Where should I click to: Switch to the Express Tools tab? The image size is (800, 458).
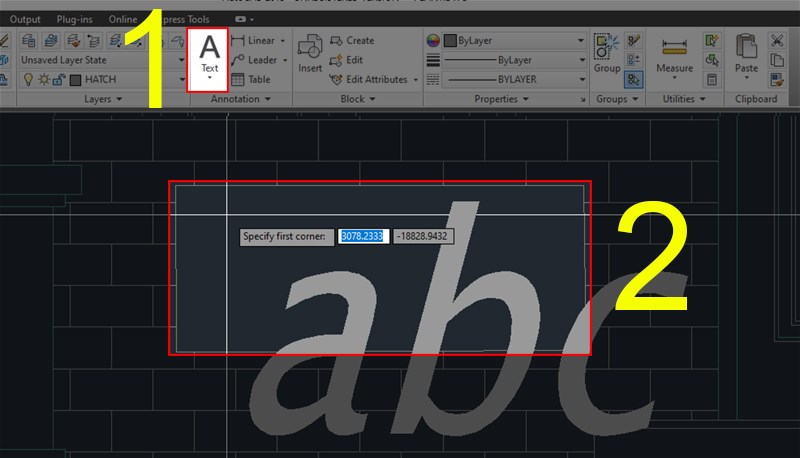pyautogui.click(x=184, y=19)
